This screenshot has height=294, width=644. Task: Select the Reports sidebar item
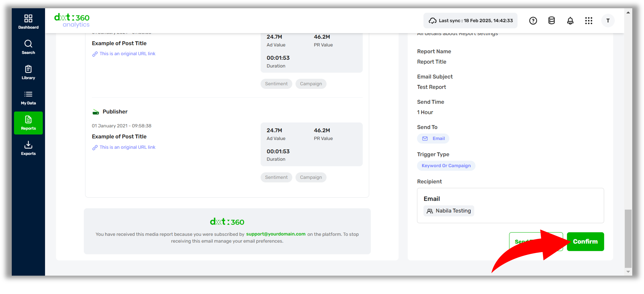tap(28, 123)
